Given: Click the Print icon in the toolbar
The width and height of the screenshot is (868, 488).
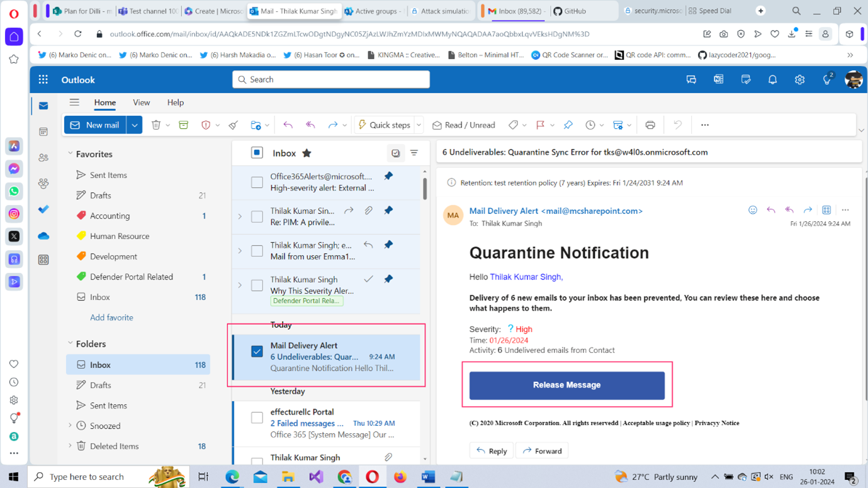Looking at the screenshot, I should click(650, 125).
